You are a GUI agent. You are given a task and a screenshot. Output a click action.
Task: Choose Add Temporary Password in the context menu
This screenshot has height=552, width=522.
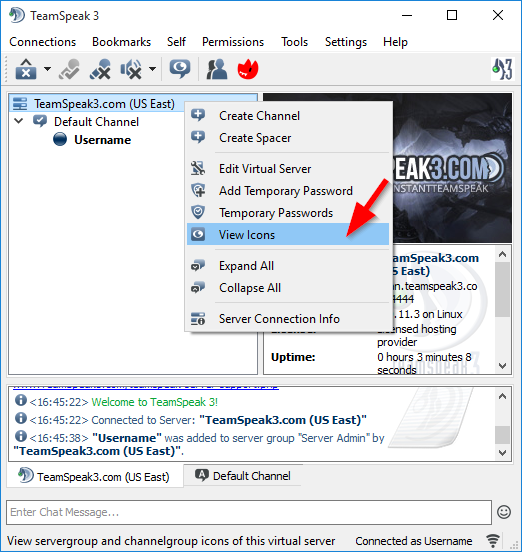[x=288, y=191]
